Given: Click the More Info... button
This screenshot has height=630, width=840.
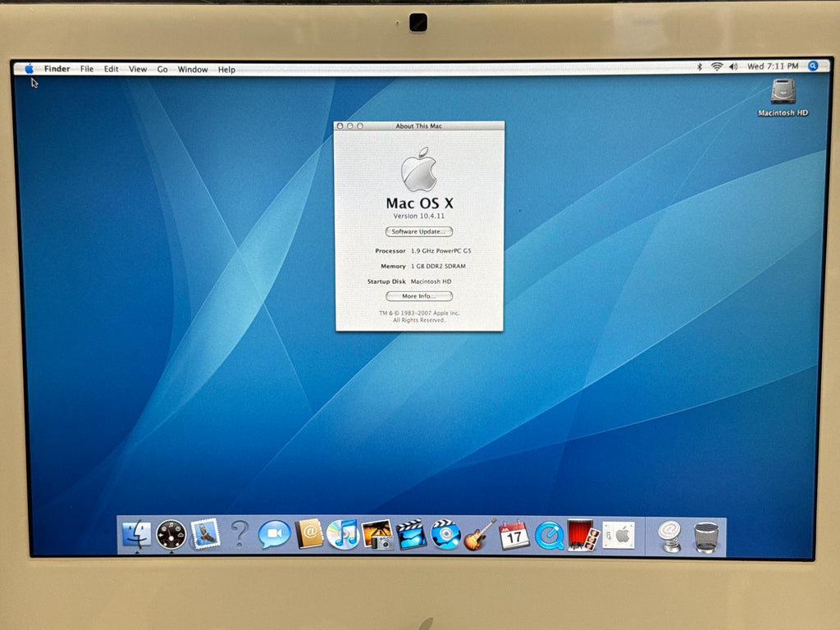Looking at the screenshot, I should 419,295.
